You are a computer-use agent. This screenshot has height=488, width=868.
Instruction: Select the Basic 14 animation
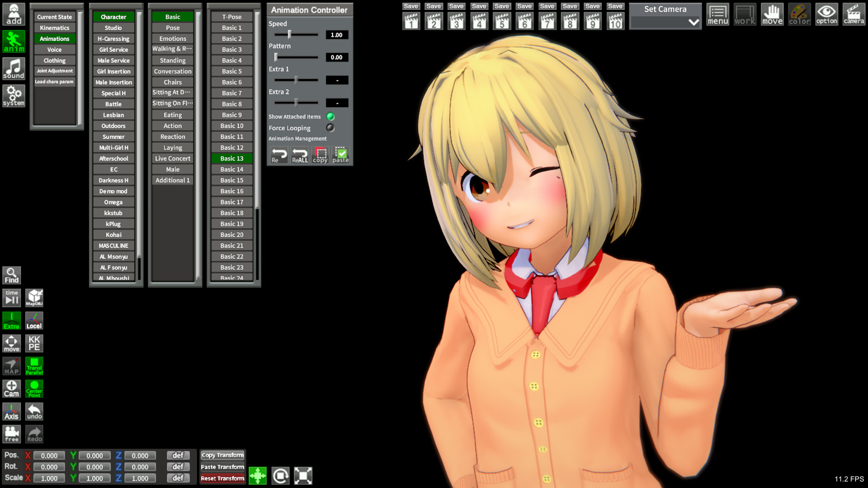[x=231, y=169]
